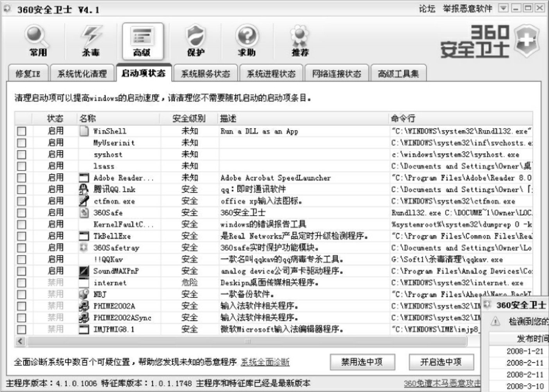Click the 描述 column header

[x=303, y=118]
